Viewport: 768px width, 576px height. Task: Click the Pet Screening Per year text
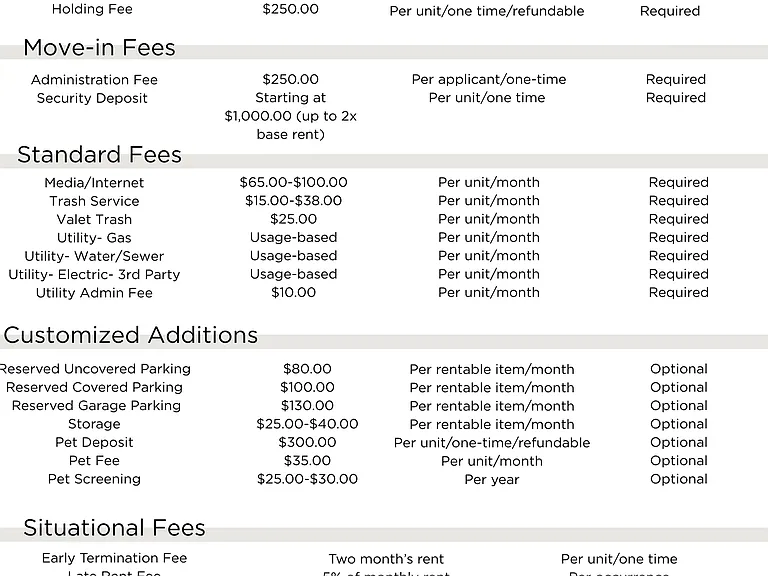492,480
